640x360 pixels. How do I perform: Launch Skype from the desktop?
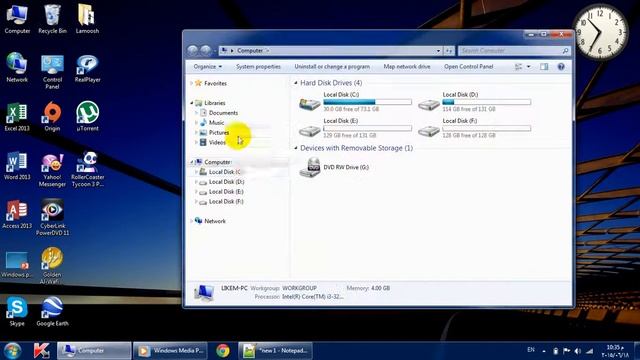point(17,312)
